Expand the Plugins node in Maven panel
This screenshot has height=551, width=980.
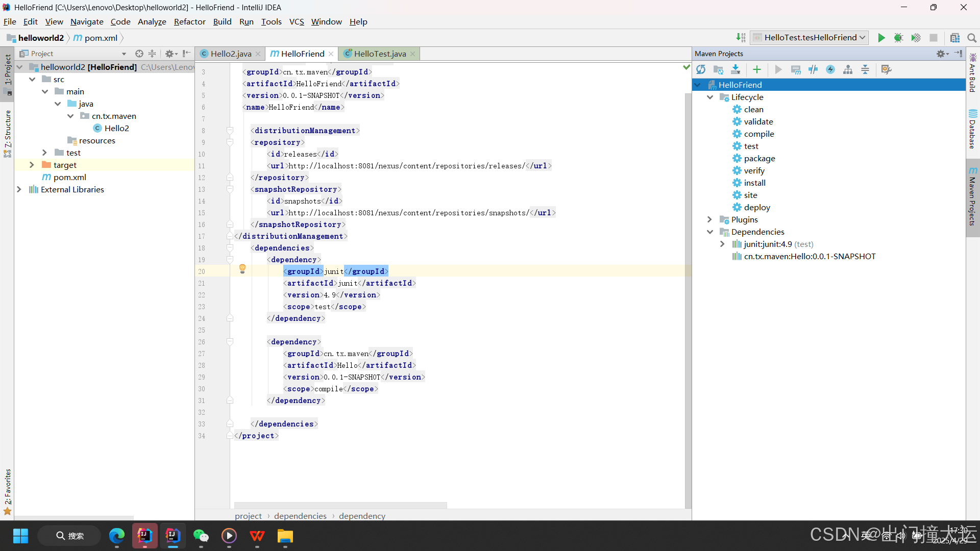point(709,219)
